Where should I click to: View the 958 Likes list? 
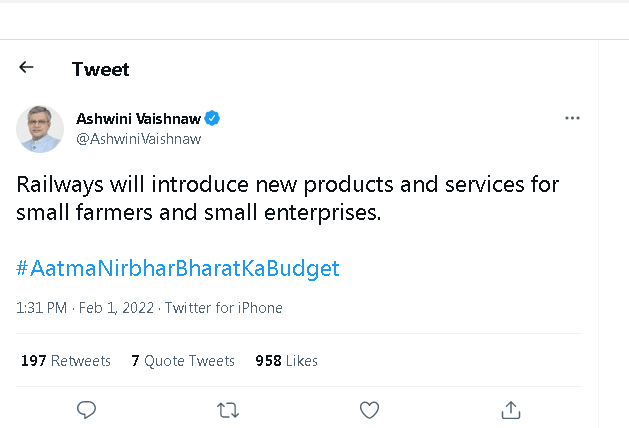286,361
